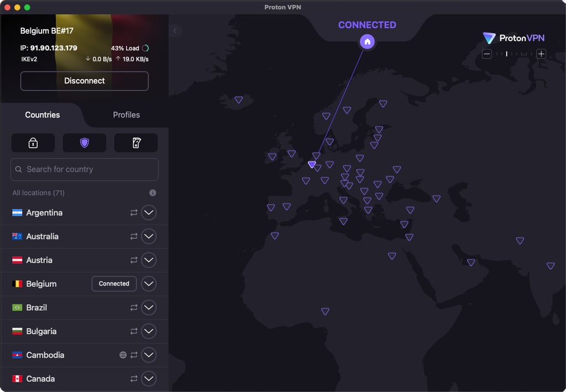Viewport: 566px width, 392px height.
Task: Click the P2P arrows icon for Bulgaria
Action: pos(134,331)
